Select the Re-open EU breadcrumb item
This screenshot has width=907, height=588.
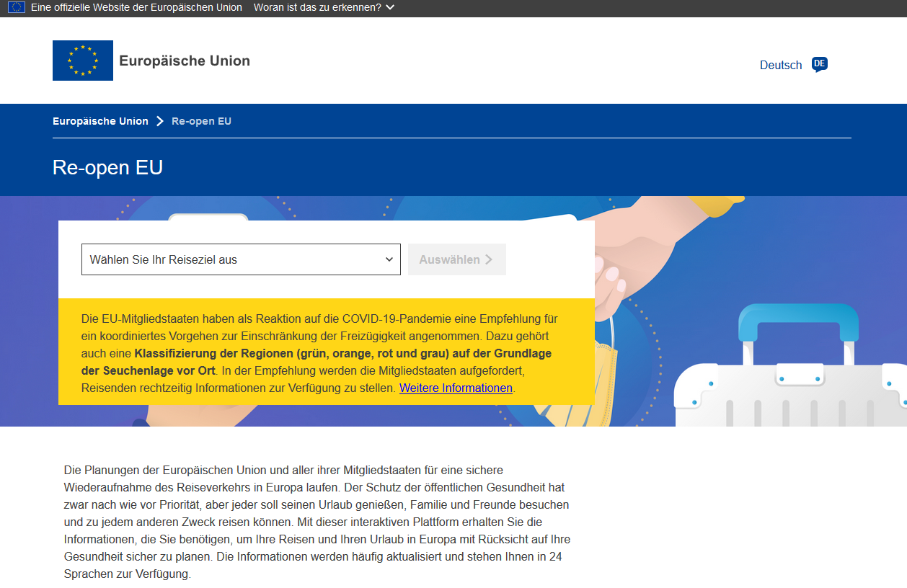201,121
